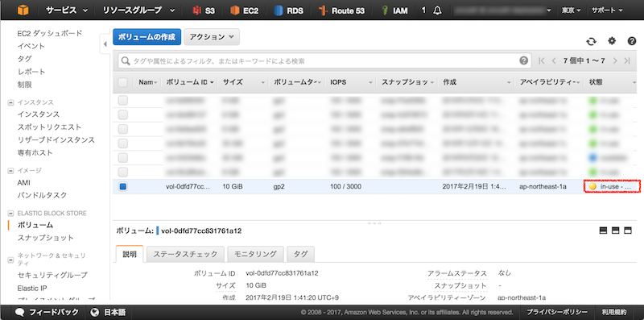Open the 東京 region dropdown
Viewport: 644px width, 320px height.
[x=572, y=10]
